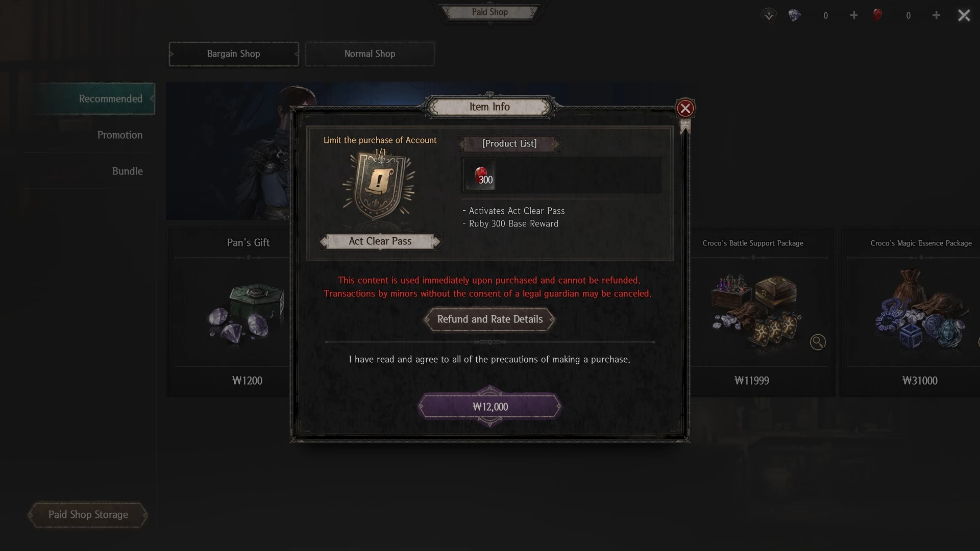Image resolution: width=980 pixels, height=551 pixels.
Task: Click the ruby currency icon
Action: click(877, 15)
